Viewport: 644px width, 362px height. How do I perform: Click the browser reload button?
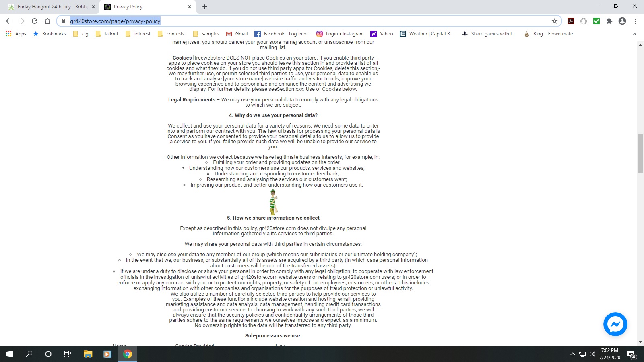coord(35,21)
